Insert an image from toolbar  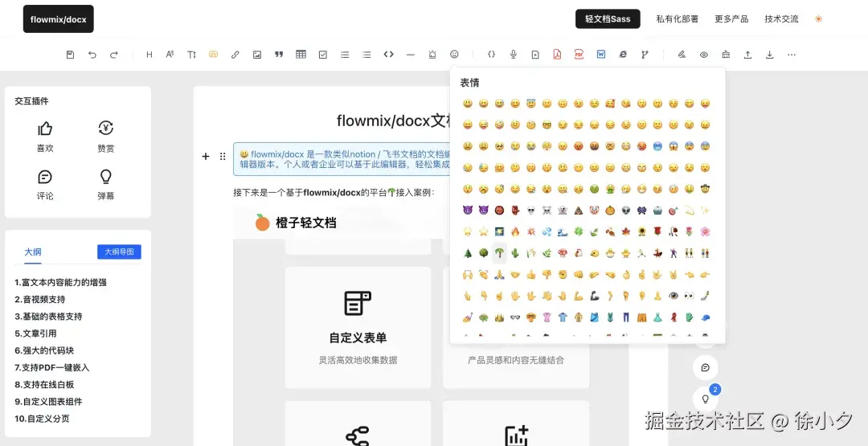[257, 54]
